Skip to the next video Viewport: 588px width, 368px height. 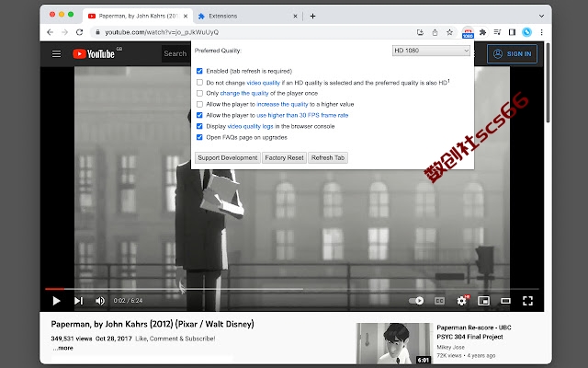point(78,301)
